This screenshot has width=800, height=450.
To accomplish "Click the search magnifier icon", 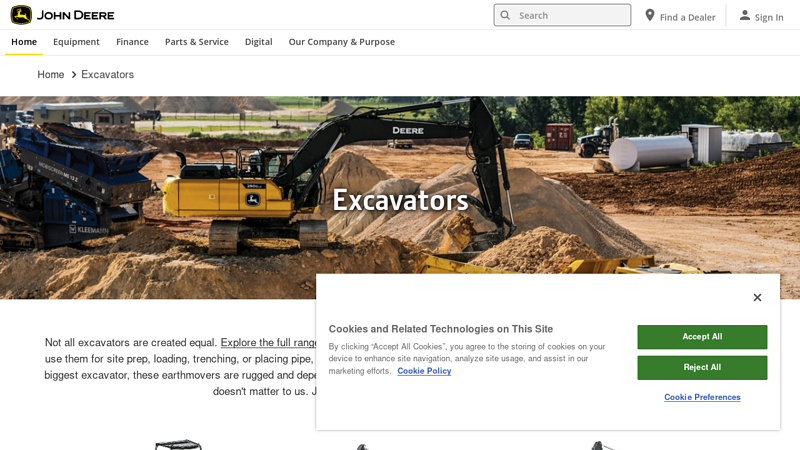I will 505,15.
